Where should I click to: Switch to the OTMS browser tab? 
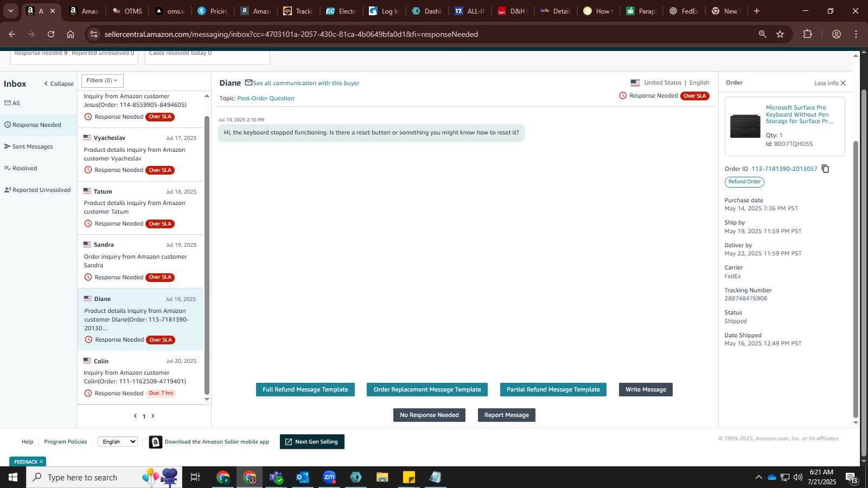[127, 11]
